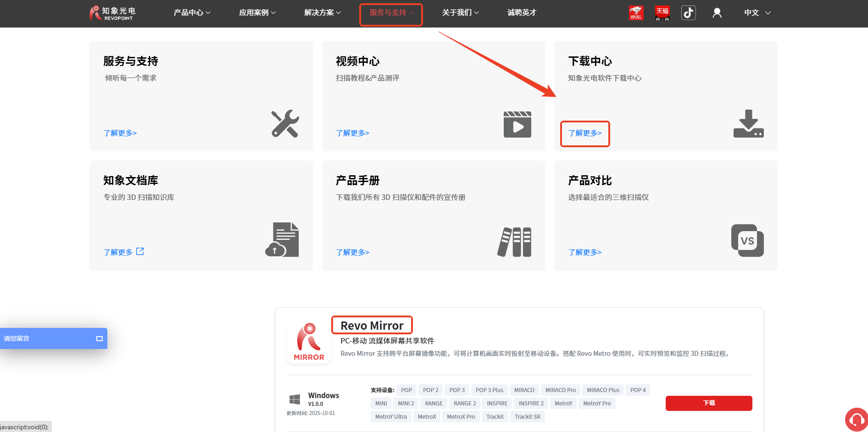
Task: Click the VS icon in 产品对比 card
Action: click(747, 240)
